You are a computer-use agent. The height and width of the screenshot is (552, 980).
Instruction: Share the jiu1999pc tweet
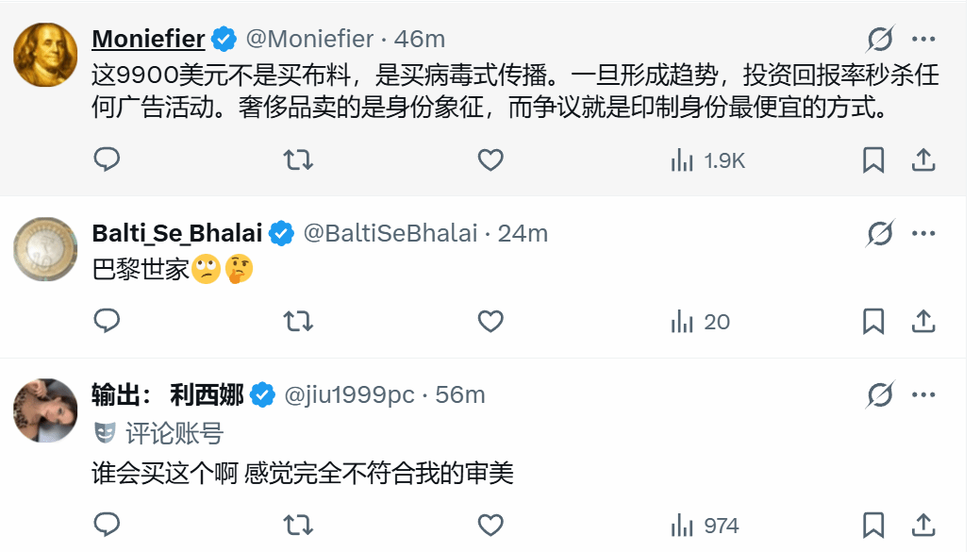(922, 525)
